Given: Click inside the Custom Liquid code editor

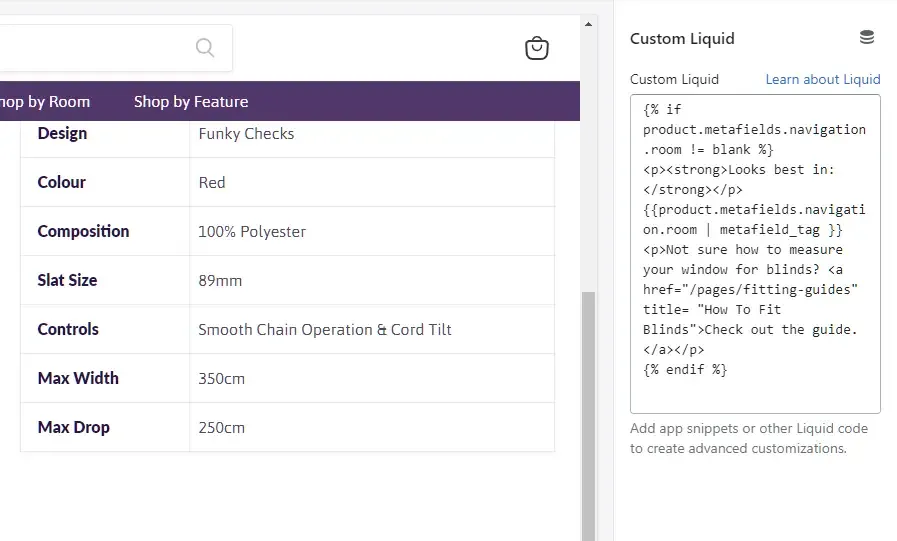Looking at the screenshot, I should [x=755, y=254].
